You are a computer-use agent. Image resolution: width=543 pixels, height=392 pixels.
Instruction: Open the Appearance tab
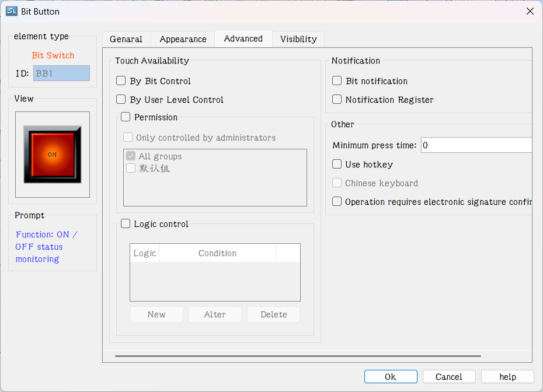[183, 39]
